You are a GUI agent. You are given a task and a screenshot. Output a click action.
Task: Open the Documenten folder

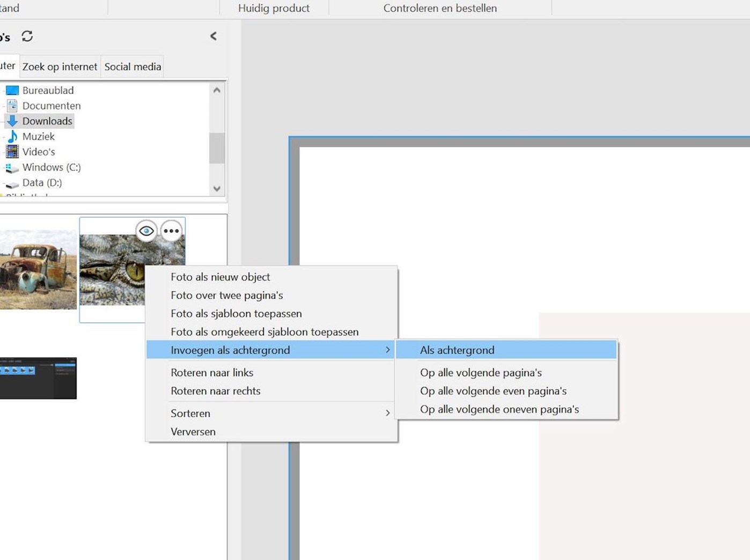(x=51, y=106)
